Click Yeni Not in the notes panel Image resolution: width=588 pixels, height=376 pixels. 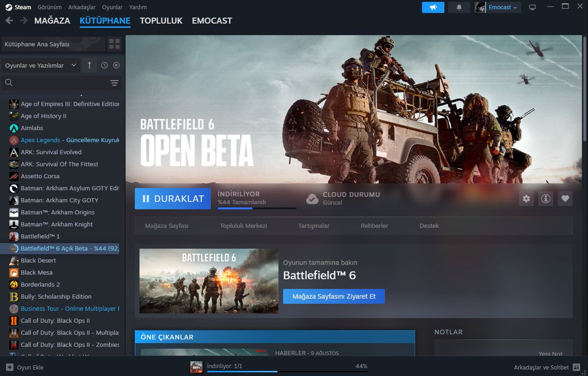click(x=550, y=353)
